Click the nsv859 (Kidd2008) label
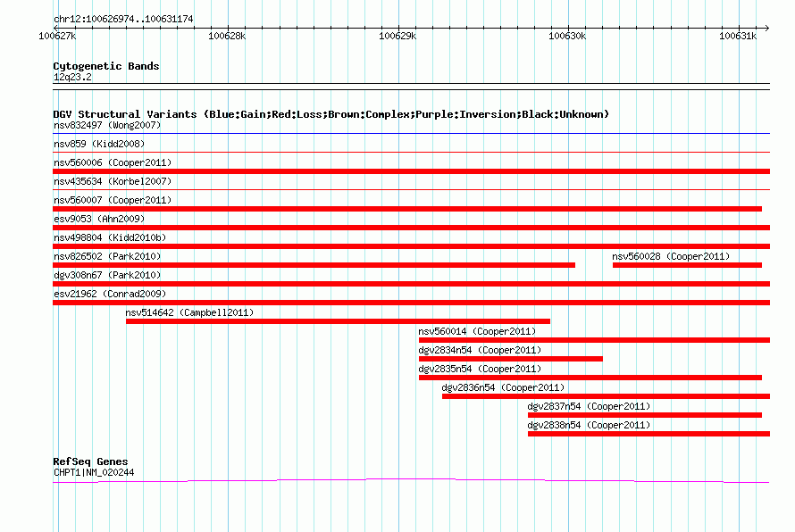Image resolution: width=795 pixels, height=532 pixels. coord(99,144)
